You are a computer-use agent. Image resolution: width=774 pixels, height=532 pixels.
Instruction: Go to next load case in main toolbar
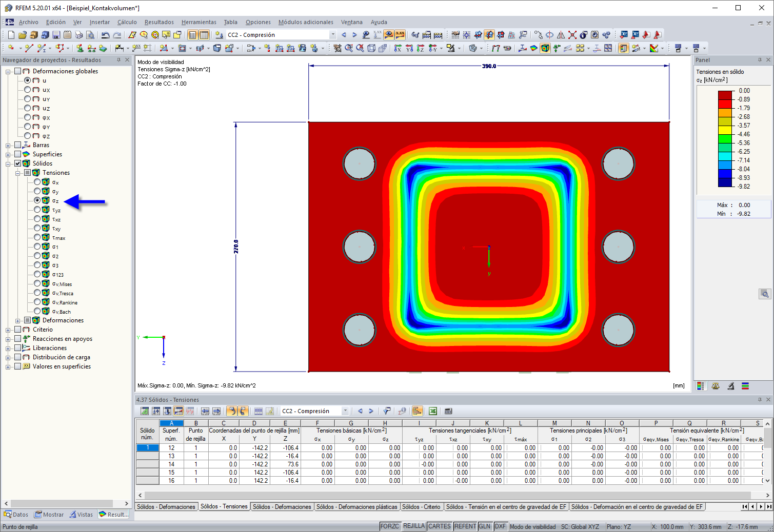354,35
